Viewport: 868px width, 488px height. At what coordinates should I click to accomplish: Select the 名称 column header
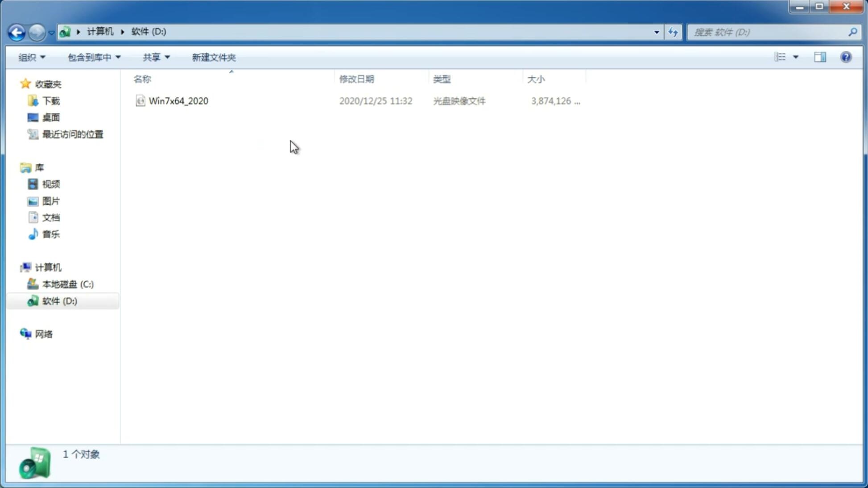tap(142, 79)
